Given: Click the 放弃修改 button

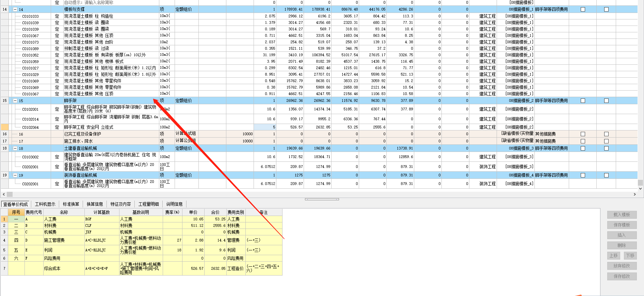Looking at the screenshot, I should [622, 266].
